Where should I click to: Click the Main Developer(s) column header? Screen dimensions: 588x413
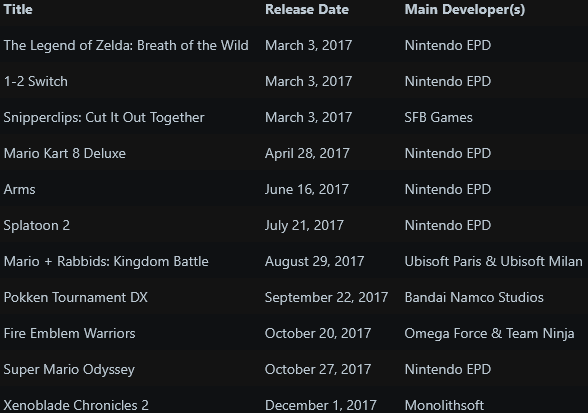tap(465, 9)
